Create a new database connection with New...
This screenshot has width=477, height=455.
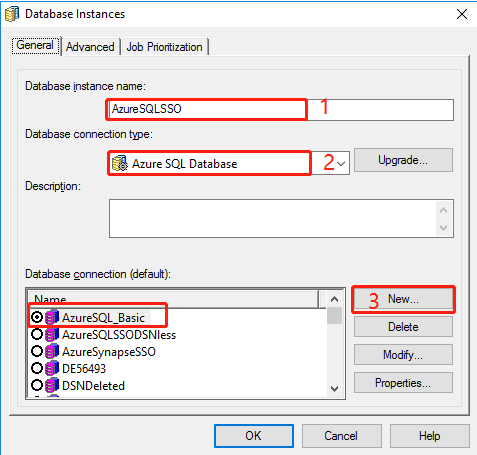click(x=403, y=299)
